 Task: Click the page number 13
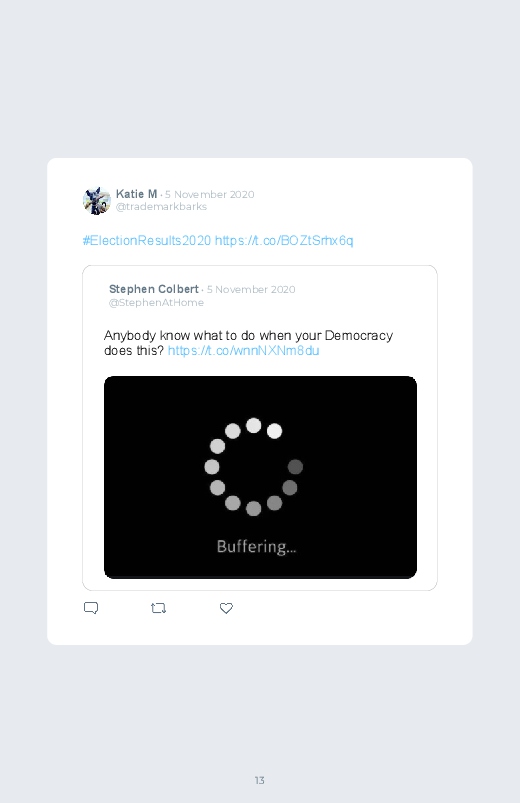260,780
